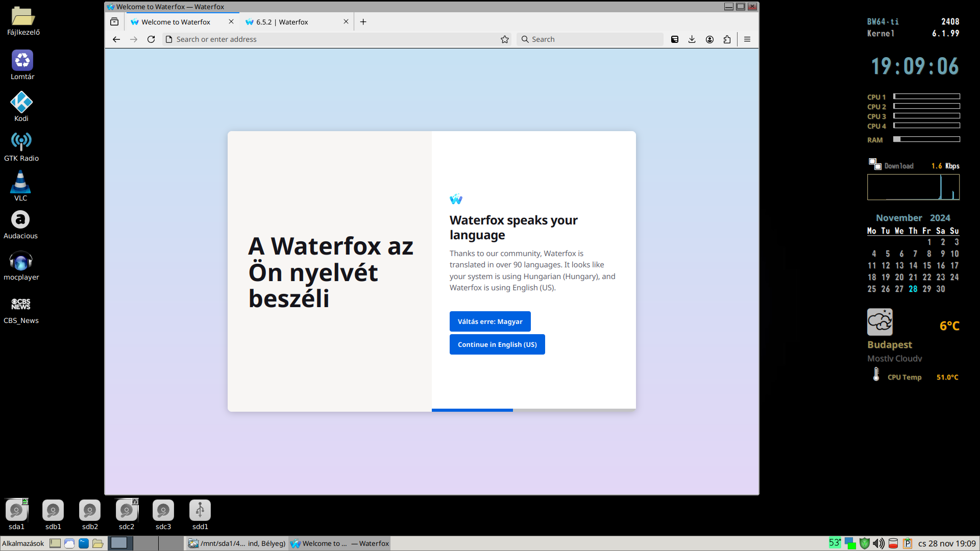Open a new tab with the plus button
This screenshot has height=551, width=980.
363,22
